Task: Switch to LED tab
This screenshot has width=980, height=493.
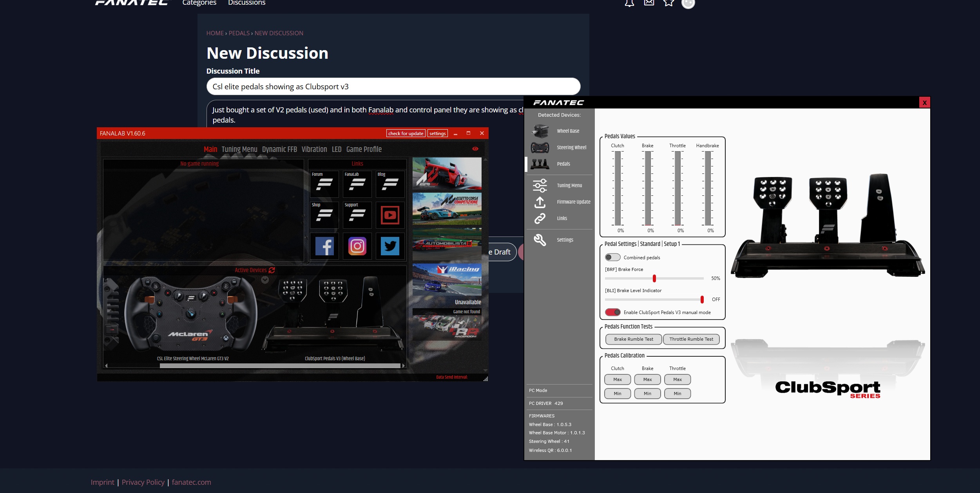Action: [337, 149]
